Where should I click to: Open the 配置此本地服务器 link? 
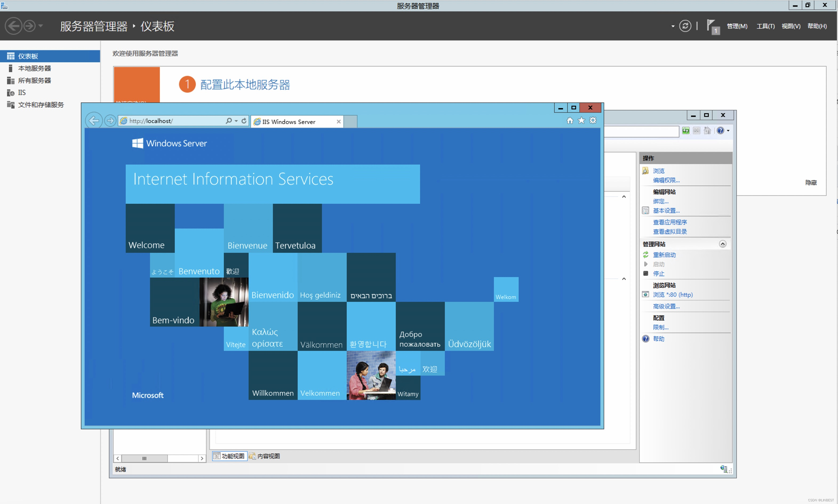coord(245,85)
